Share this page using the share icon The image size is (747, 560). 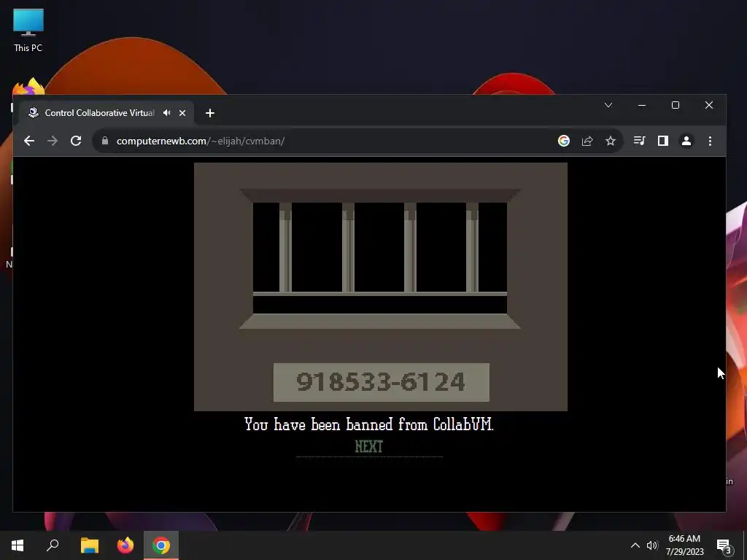click(x=587, y=141)
